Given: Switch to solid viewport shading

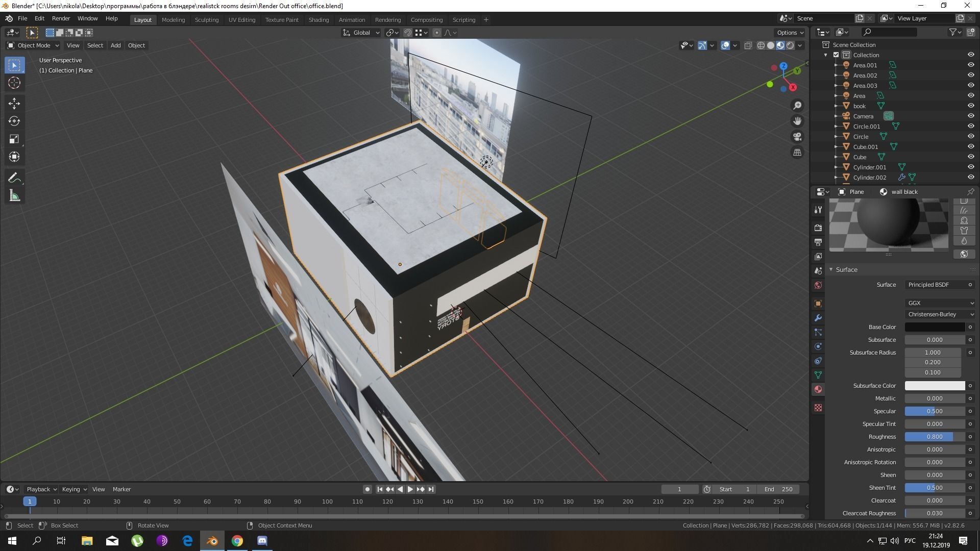Looking at the screenshot, I should [x=771, y=45].
